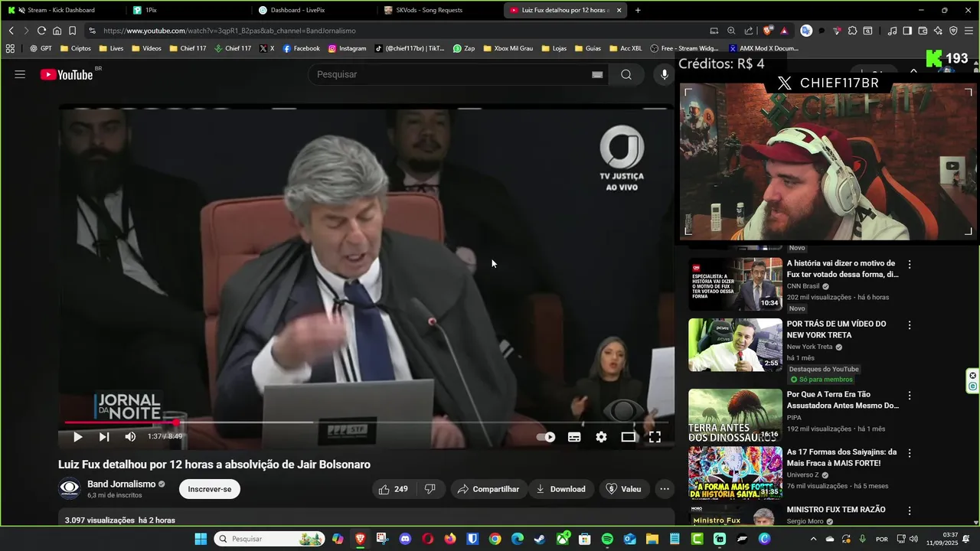The image size is (980, 551).
Task: Open the Brave Shields lion icon
Action: (x=767, y=31)
